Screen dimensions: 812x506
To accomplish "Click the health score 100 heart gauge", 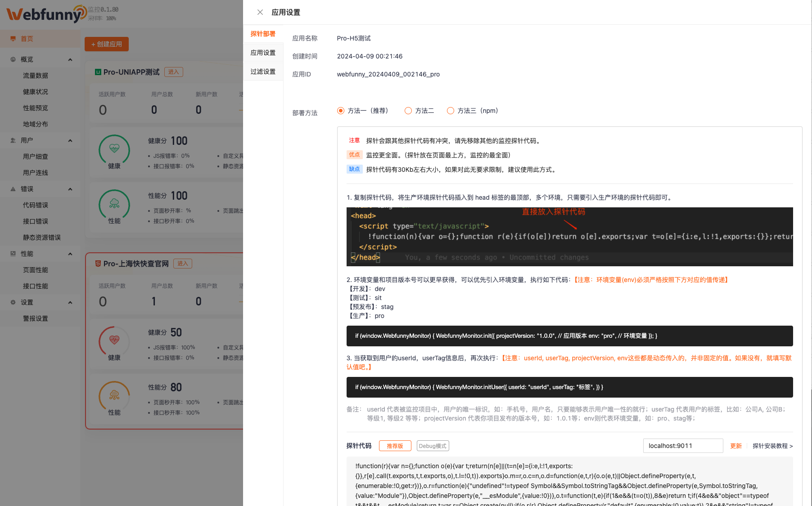I will click(114, 149).
